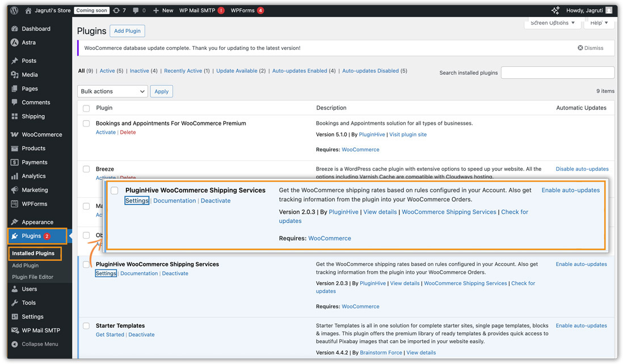
Task: Click the Settings sidebar icon
Action: [15, 317]
